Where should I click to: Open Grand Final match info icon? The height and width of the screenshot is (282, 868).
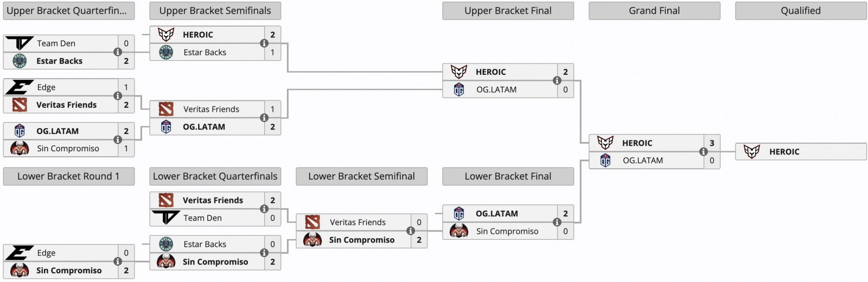[704, 152]
